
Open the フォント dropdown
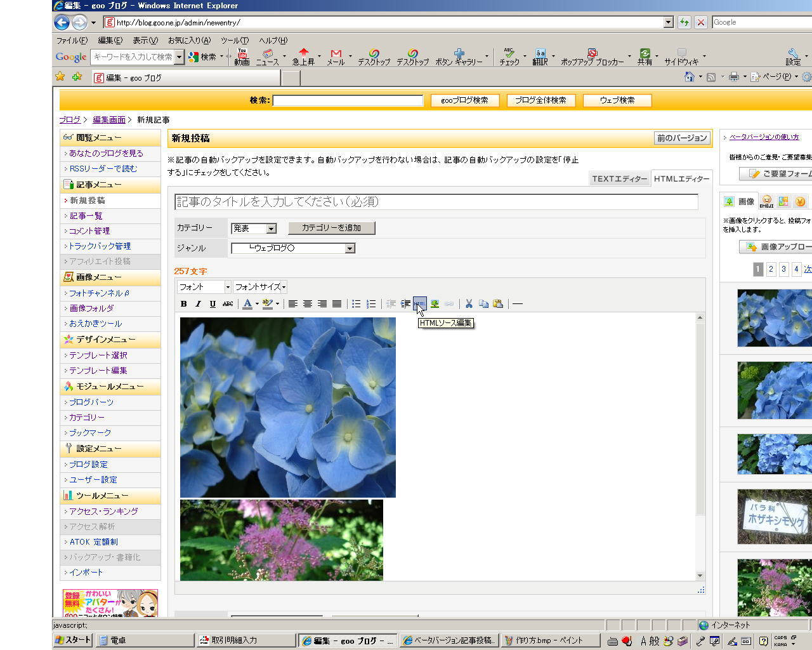tap(204, 287)
